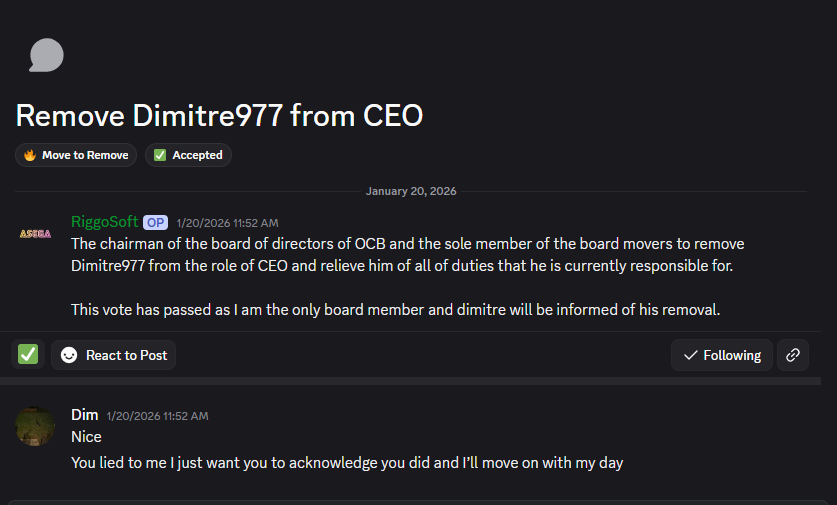This screenshot has height=505, width=837.
Task: Select the Accepted tag
Action: point(188,155)
